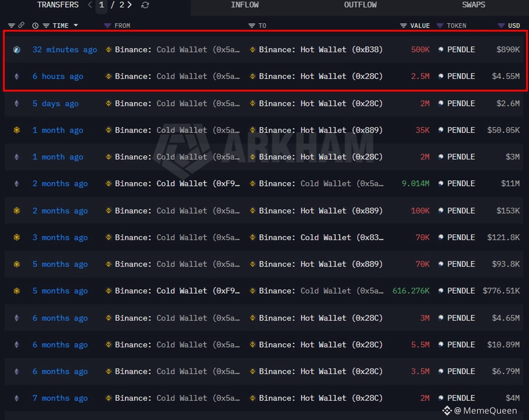Click the PENDLE token icon on the $890K row

441,50
